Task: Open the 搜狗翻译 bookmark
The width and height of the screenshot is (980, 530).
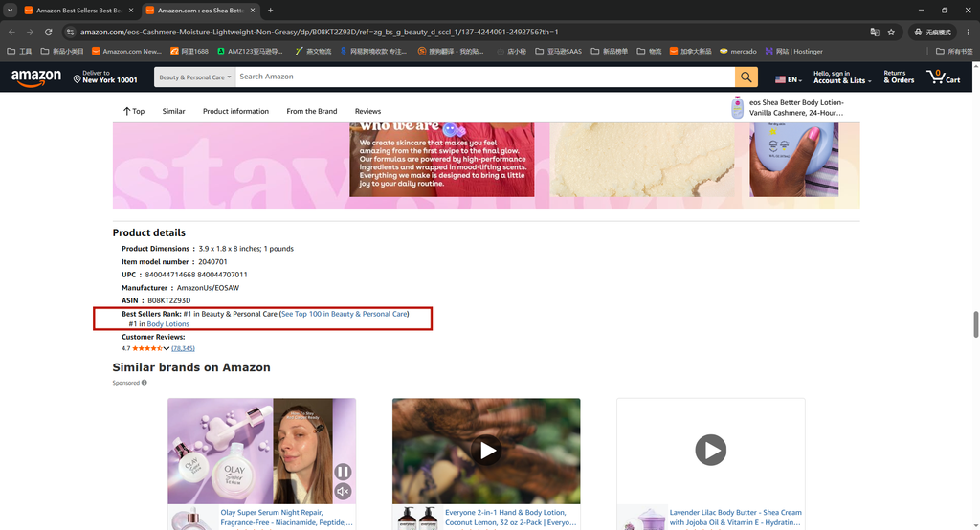Action: (x=451, y=52)
